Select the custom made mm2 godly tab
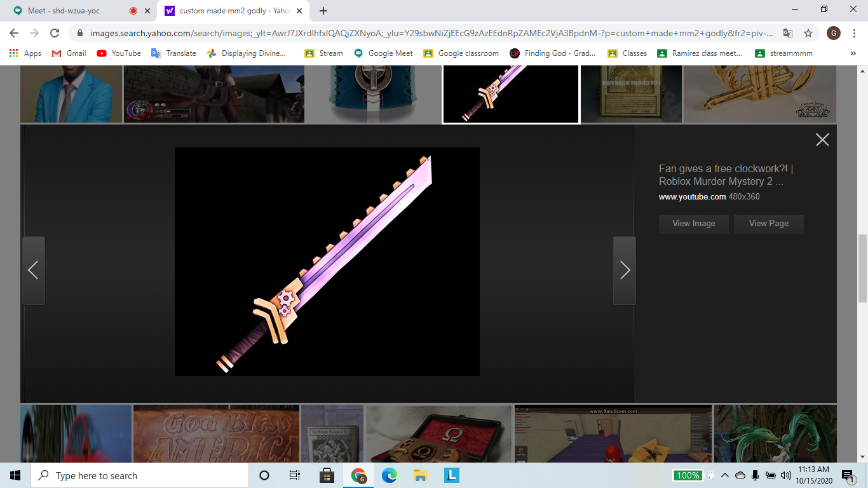Image resolution: width=868 pixels, height=488 pixels. 233,11
